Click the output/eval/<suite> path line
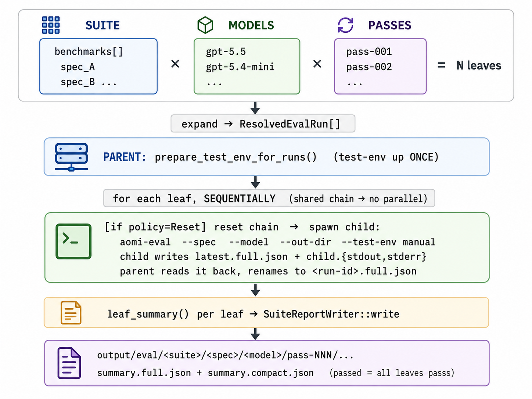Screen dimensions: 532x399 [225, 355]
